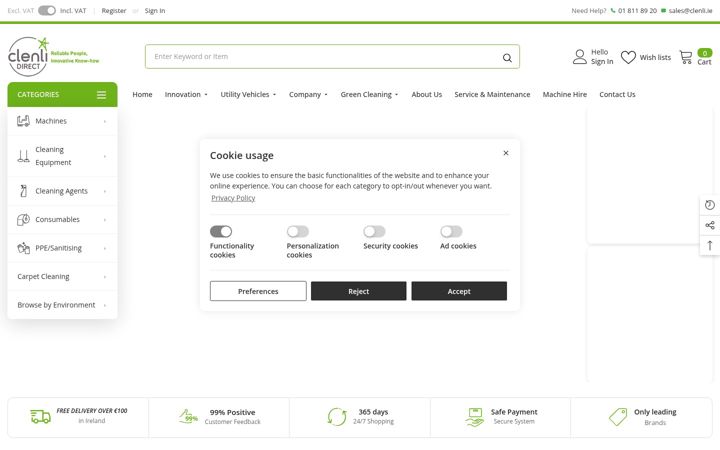This screenshot has width=720, height=450.
Task: Click the Cleaning Agents spray bottle icon
Action: (23, 191)
